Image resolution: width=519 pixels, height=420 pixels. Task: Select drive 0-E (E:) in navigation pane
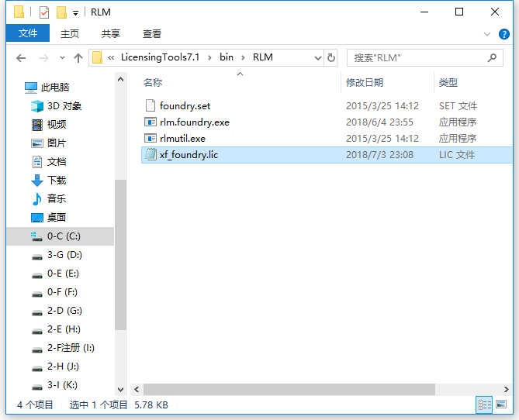63,274
